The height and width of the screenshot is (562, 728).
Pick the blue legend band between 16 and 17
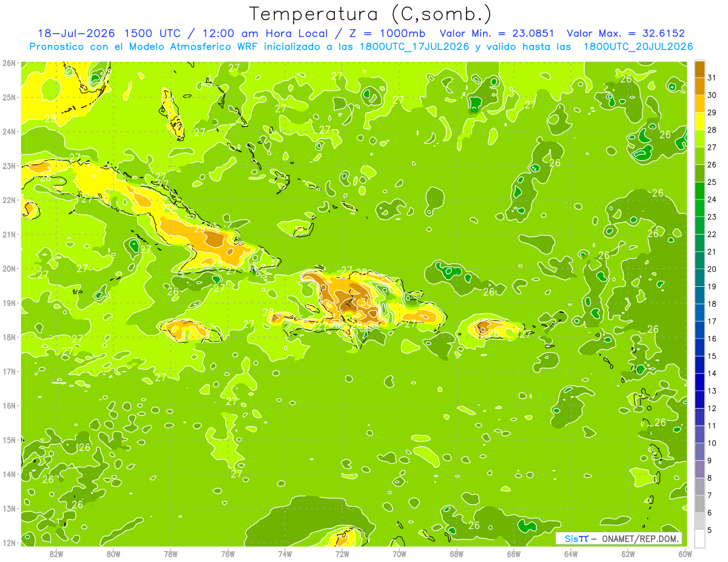click(699, 330)
